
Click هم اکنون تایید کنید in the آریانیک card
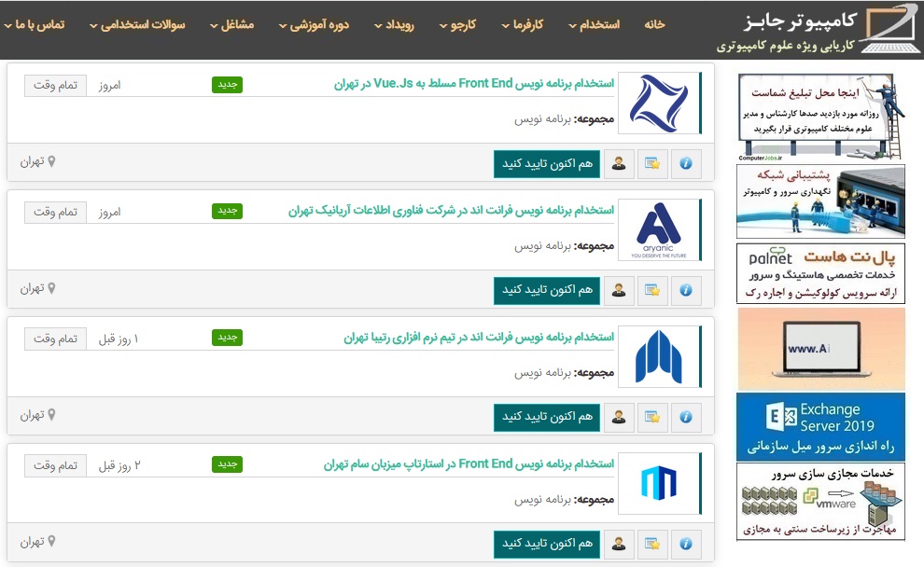click(x=547, y=290)
